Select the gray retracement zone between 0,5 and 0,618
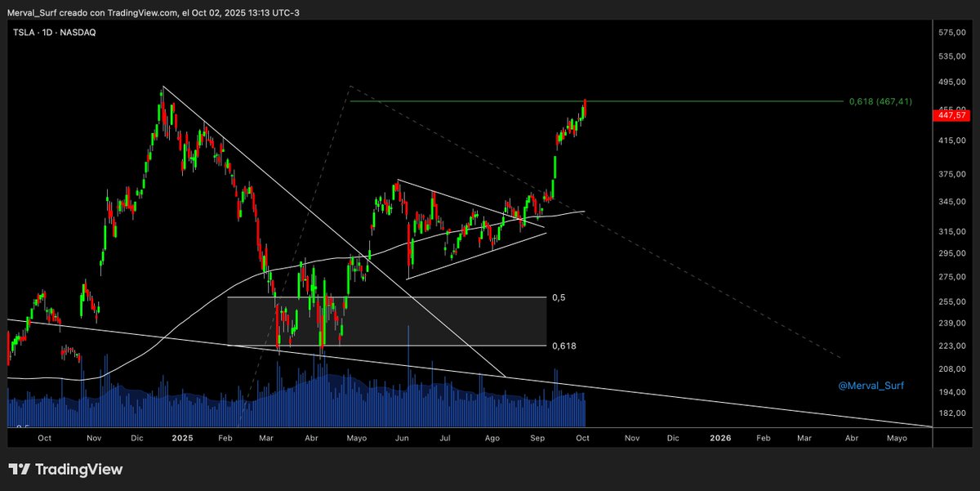980x491 pixels. (386, 321)
